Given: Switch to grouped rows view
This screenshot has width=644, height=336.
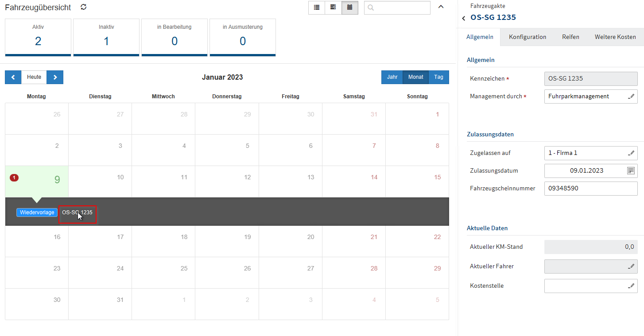Looking at the screenshot, I should pos(333,8).
